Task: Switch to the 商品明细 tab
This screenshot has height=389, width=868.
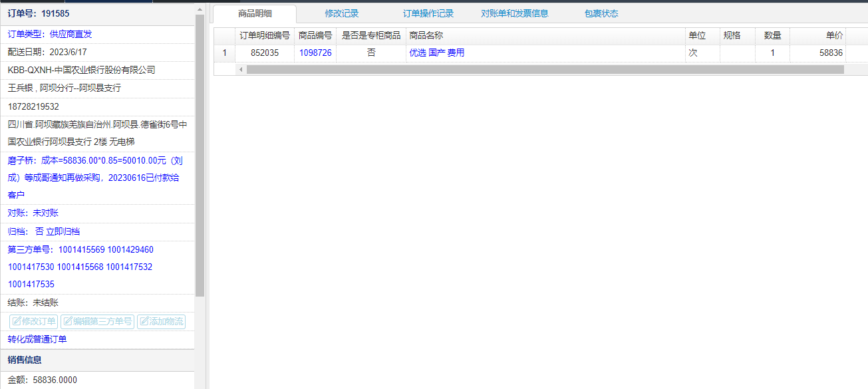Action: (x=255, y=13)
